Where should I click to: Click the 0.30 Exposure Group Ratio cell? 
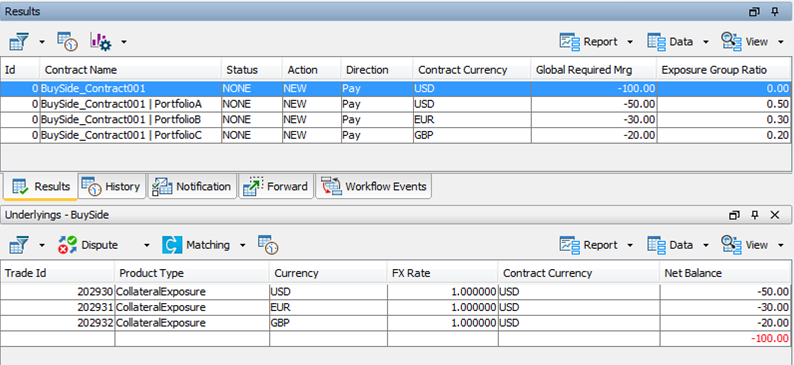pos(723,120)
